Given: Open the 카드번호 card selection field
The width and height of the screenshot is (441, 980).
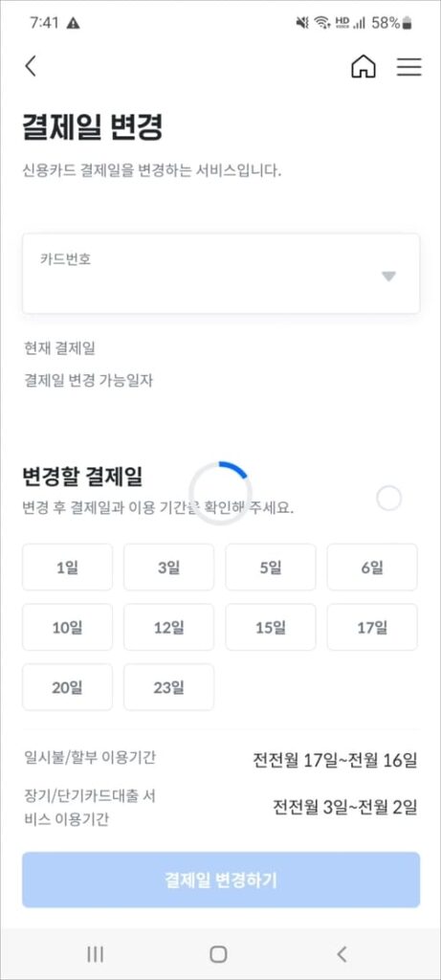Looking at the screenshot, I should point(221,274).
